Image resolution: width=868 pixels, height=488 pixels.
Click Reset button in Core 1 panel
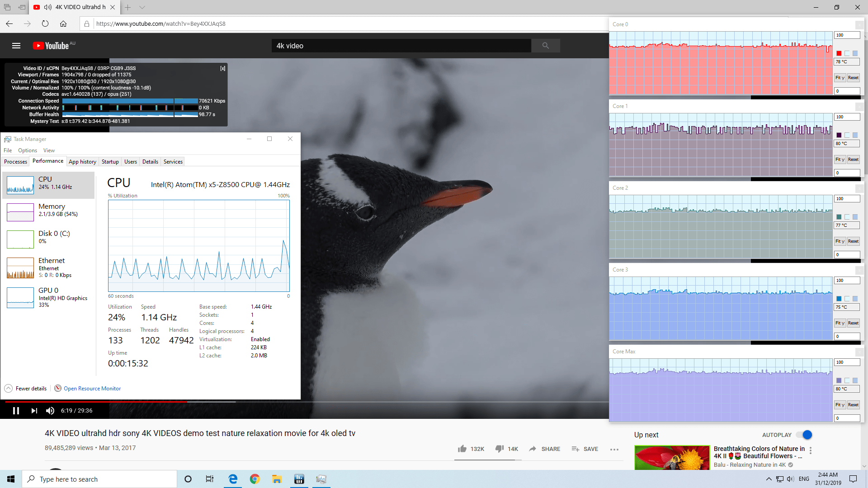[x=854, y=160]
